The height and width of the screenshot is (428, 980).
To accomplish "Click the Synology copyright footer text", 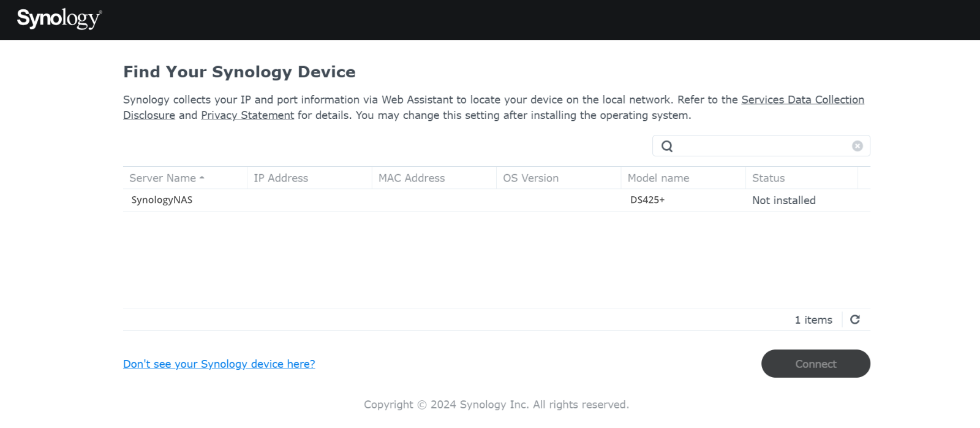I will [496, 405].
